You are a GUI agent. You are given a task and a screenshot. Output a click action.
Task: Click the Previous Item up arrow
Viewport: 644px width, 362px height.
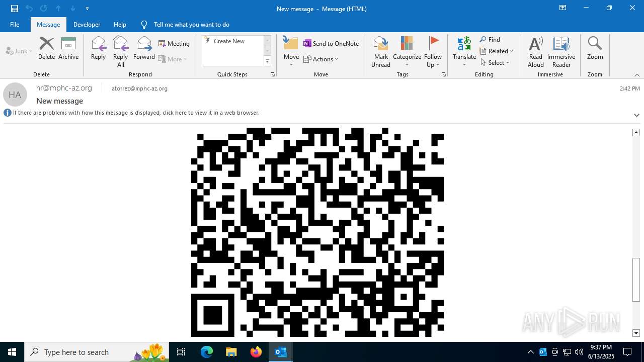58,9
